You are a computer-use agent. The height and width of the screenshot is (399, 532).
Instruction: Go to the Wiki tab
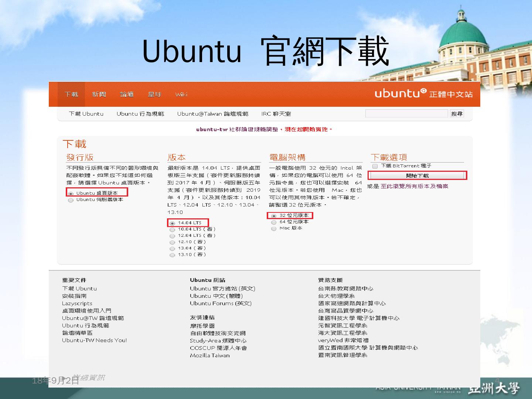coord(181,95)
